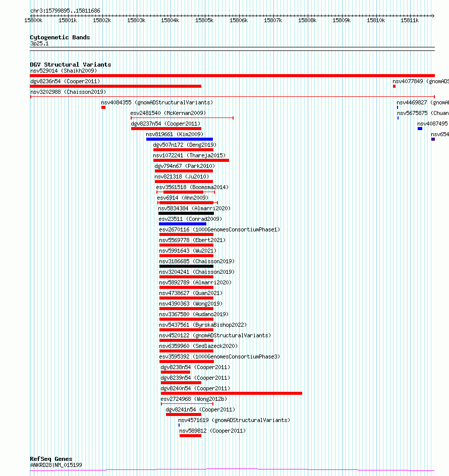
Task: Select nsv4520122 gnomADStructuralVariants label
Action: (x=215, y=336)
